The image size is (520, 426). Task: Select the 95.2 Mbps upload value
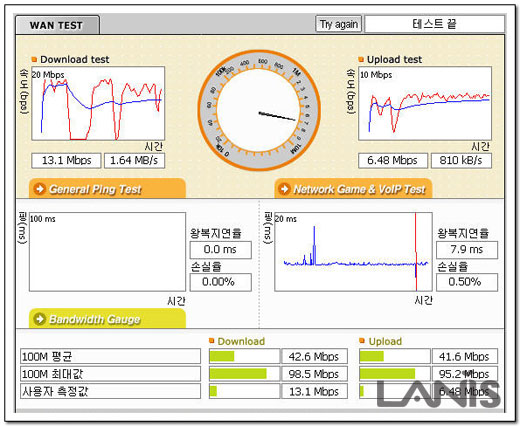point(465,374)
